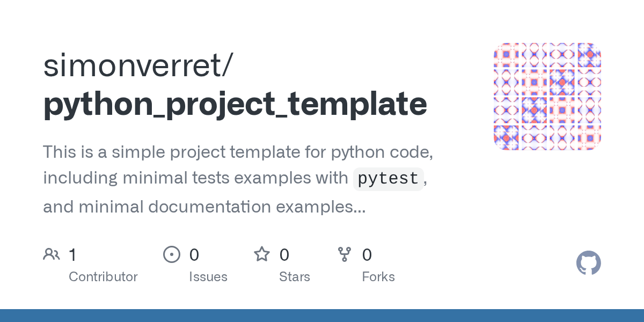Click the blue Python language bar
Viewport: 644px width, 322px height.
pos(322,316)
